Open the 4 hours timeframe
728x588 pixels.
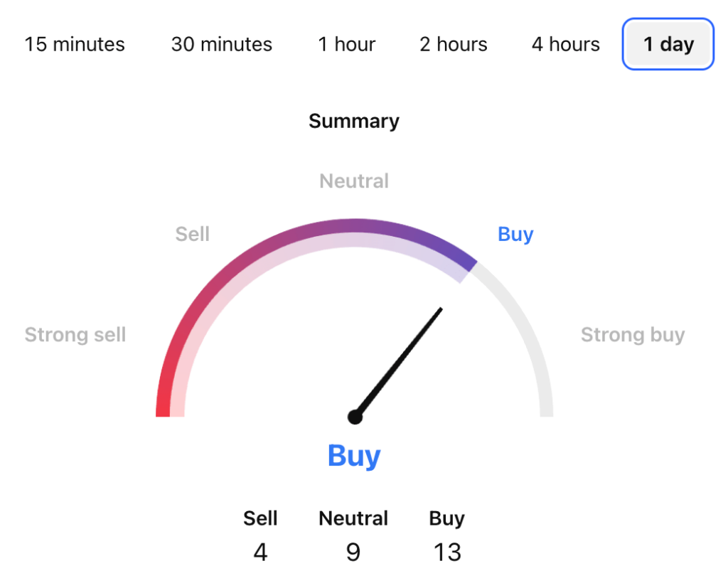pos(564,44)
